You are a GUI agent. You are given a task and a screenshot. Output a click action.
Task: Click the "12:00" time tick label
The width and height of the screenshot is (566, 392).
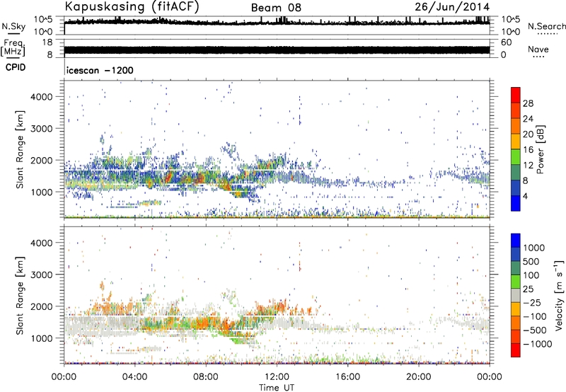click(277, 377)
